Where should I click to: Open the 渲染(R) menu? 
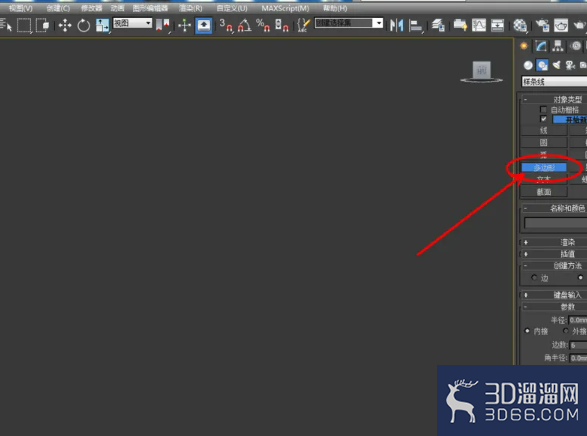[x=191, y=8]
